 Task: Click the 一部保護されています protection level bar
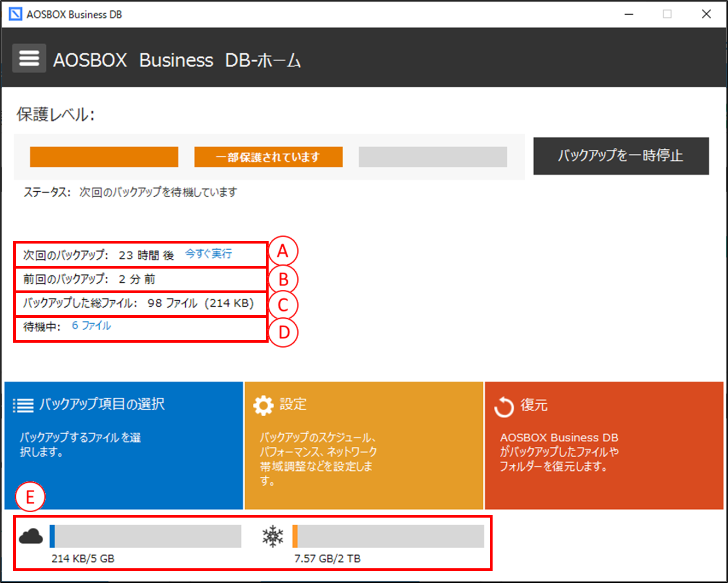(269, 157)
